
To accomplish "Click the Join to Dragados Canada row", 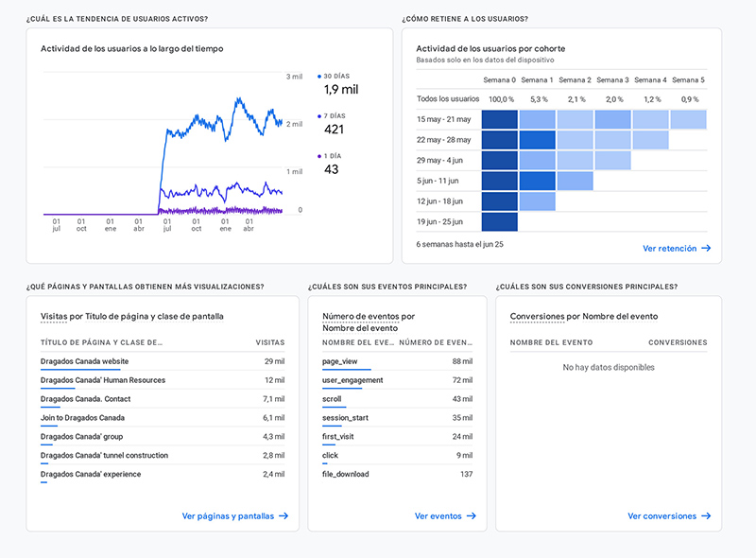I will pyautogui.click(x=82, y=417).
